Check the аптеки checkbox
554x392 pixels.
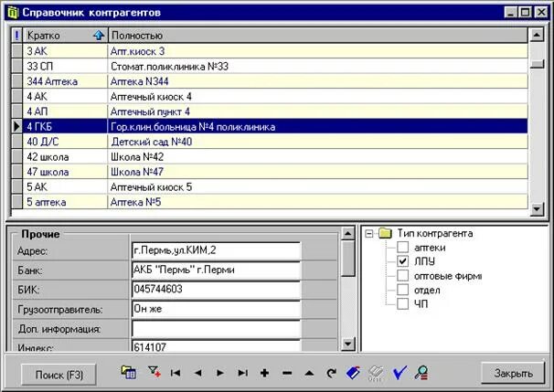403,247
